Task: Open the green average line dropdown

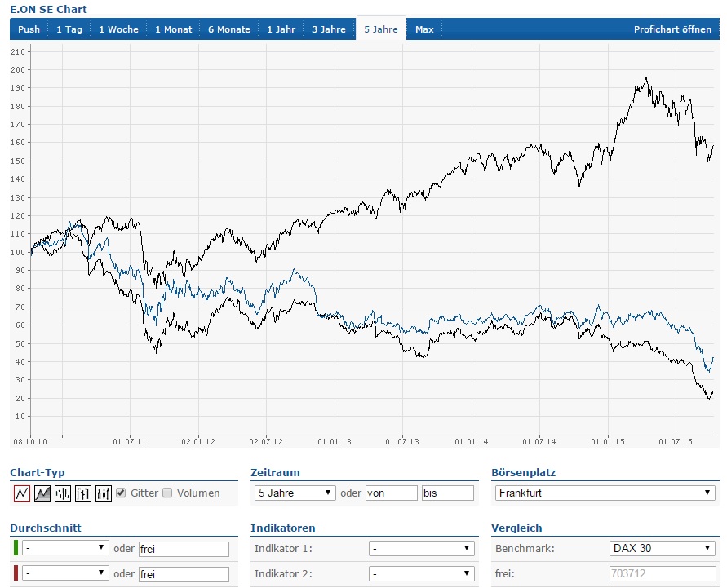Action: [x=65, y=548]
